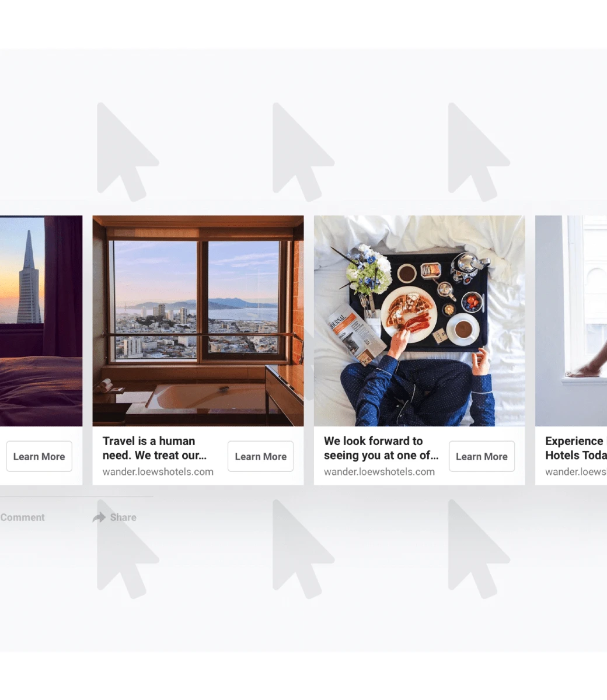
Task: Click the 'Travel is a human need' headline
Action: coord(155,448)
